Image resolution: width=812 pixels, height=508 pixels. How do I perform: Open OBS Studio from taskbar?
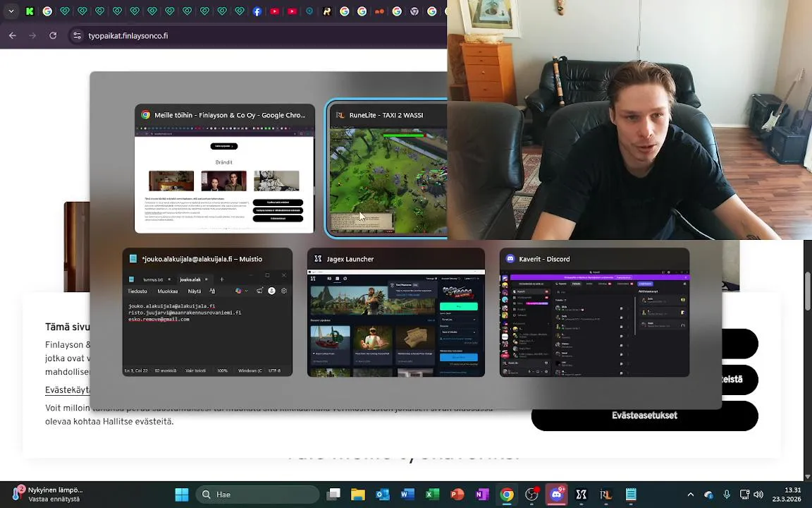[x=532, y=495]
